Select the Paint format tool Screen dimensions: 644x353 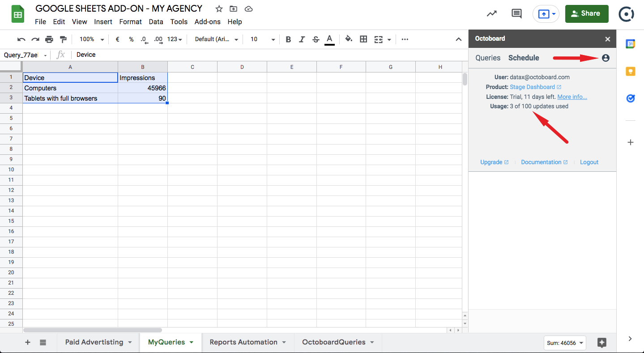click(63, 39)
